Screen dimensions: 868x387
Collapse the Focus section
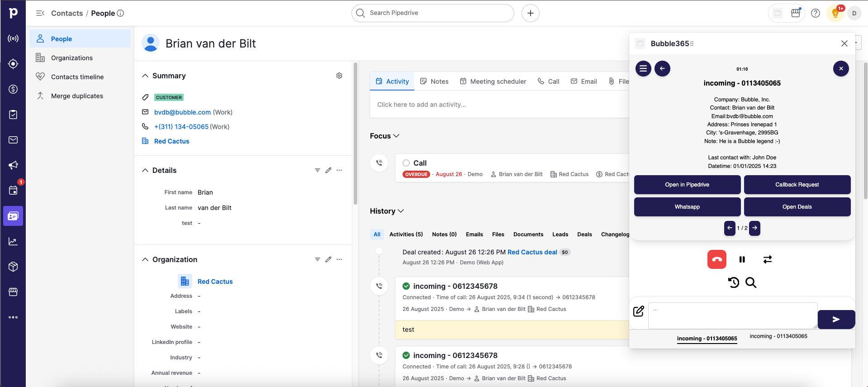(x=396, y=136)
